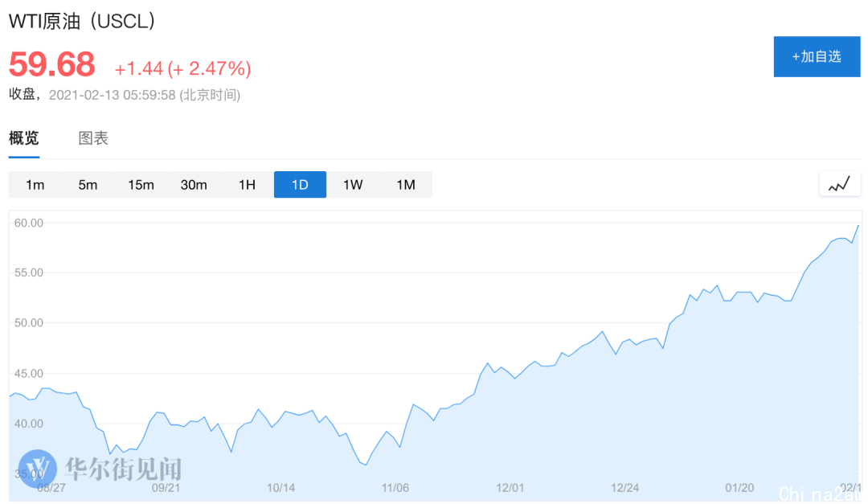Open the 图表 tab
This screenshot has height=504, width=868.
tap(93, 138)
